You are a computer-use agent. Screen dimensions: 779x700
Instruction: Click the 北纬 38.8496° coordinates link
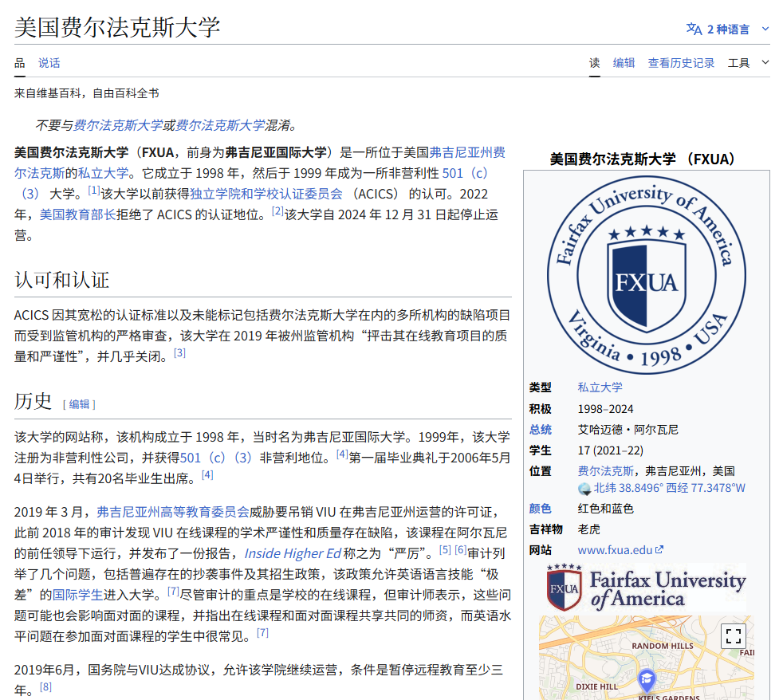628,489
